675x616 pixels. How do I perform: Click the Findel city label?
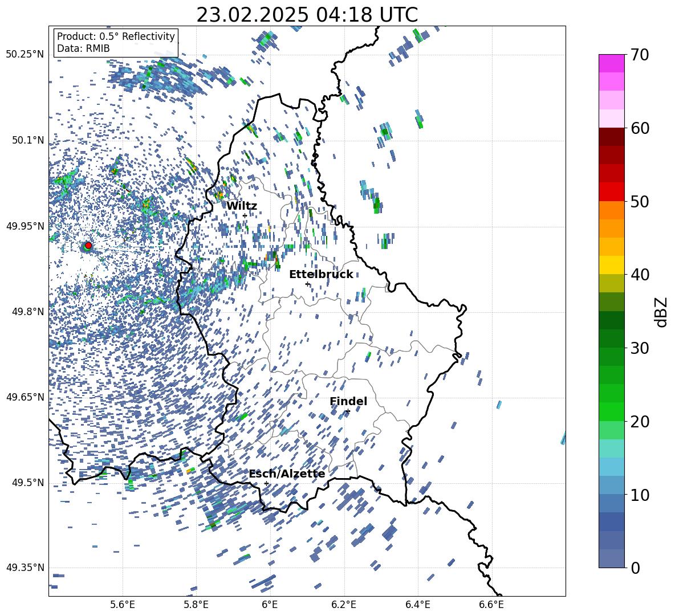(x=348, y=402)
